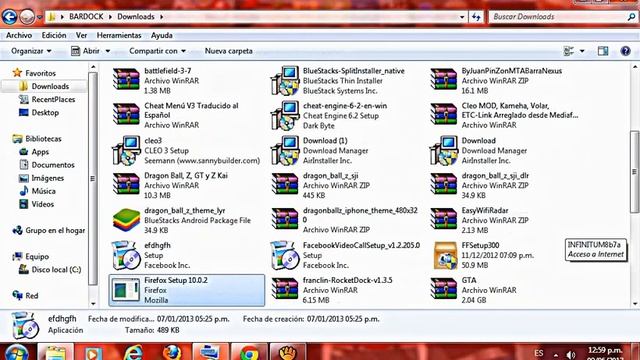Select the franclin-RocketDock-v1.3.5 archive icon
This screenshot has height=360, width=640.
285,289
